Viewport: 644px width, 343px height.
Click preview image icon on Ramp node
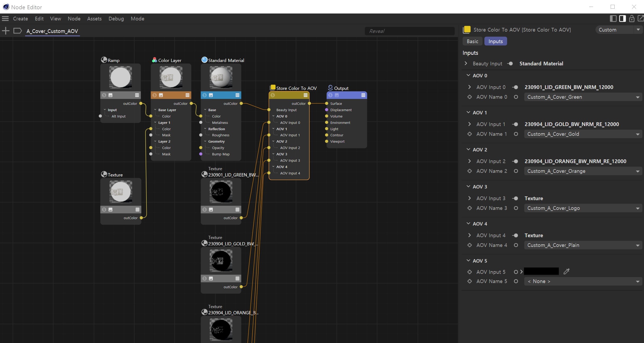110,95
